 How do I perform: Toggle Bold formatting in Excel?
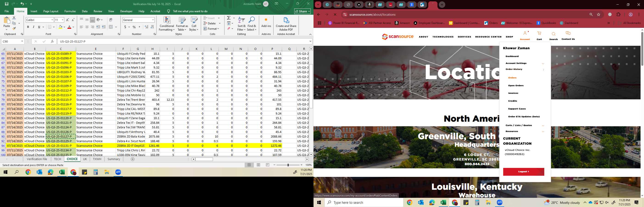coord(28,27)
